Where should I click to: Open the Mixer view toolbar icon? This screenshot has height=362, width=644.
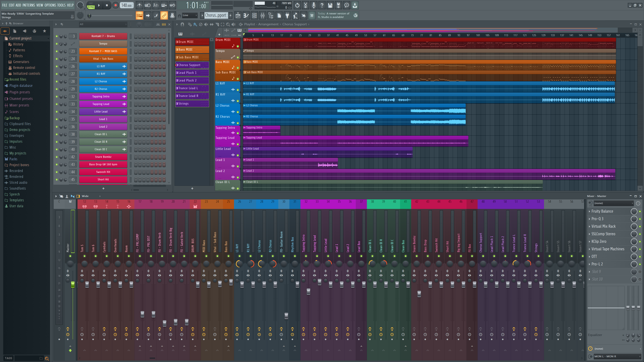(263, 15)
